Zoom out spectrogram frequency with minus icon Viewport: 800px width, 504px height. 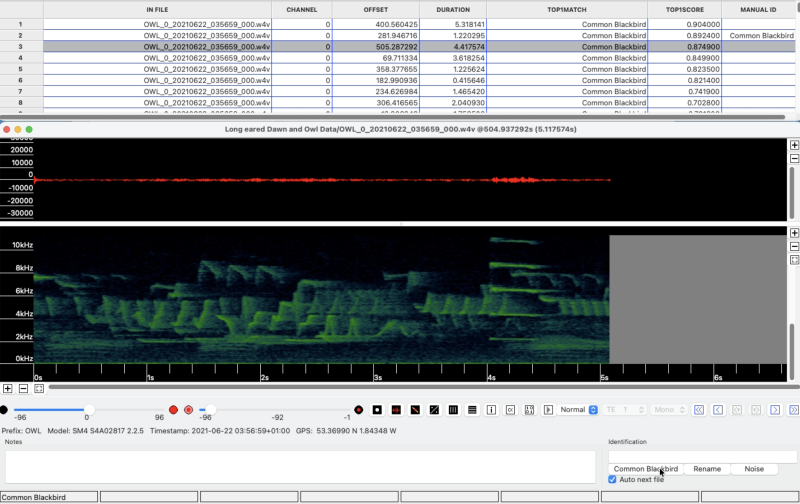[794, 246]
